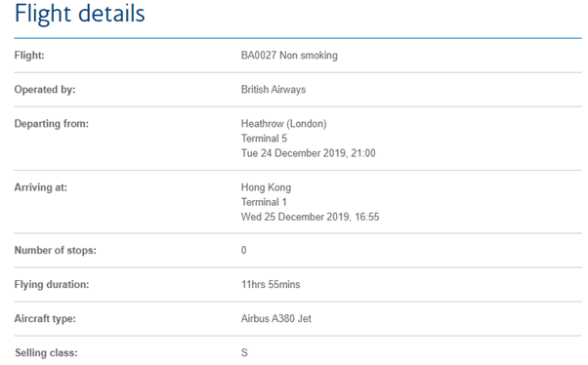Viewport: 588px width, 365px height.
Task: Click the Airbus A380 Jet aircraft type
Action: (276, 318)
